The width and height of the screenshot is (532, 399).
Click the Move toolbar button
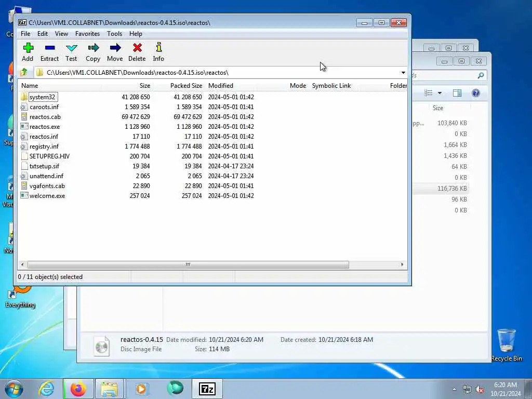[115, 52]
